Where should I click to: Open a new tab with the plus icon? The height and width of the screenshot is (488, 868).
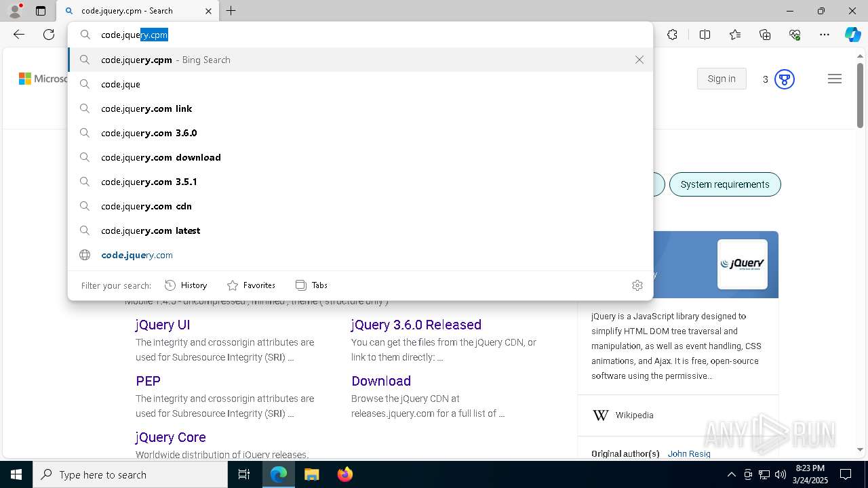pos(231,11)
